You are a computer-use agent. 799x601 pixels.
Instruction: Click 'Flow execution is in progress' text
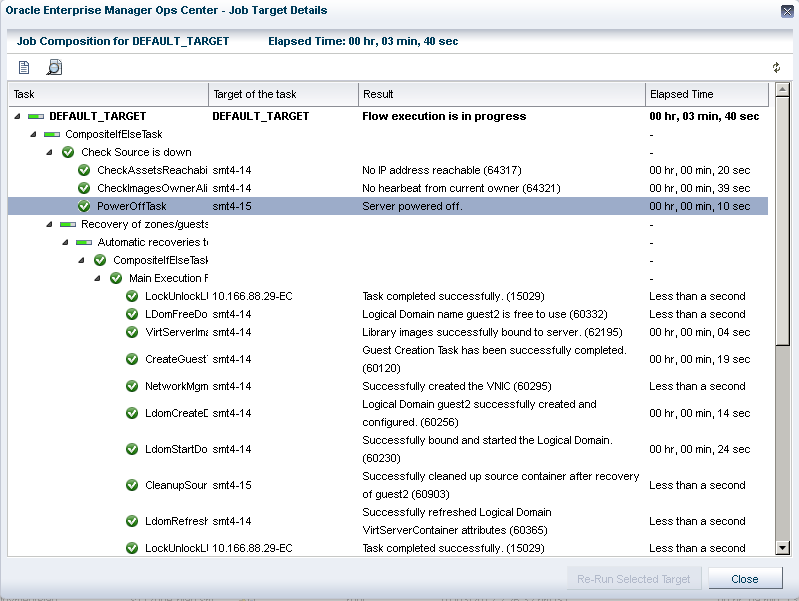point(444,116)
